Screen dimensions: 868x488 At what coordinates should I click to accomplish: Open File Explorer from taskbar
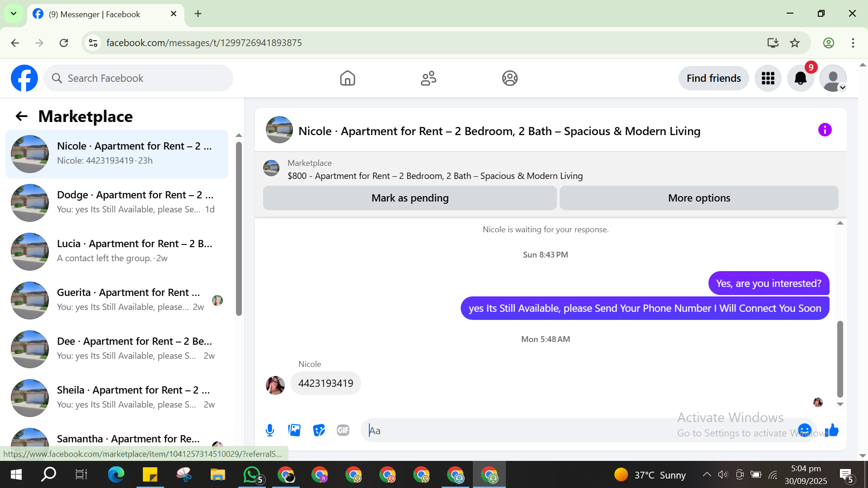point(217,474)
